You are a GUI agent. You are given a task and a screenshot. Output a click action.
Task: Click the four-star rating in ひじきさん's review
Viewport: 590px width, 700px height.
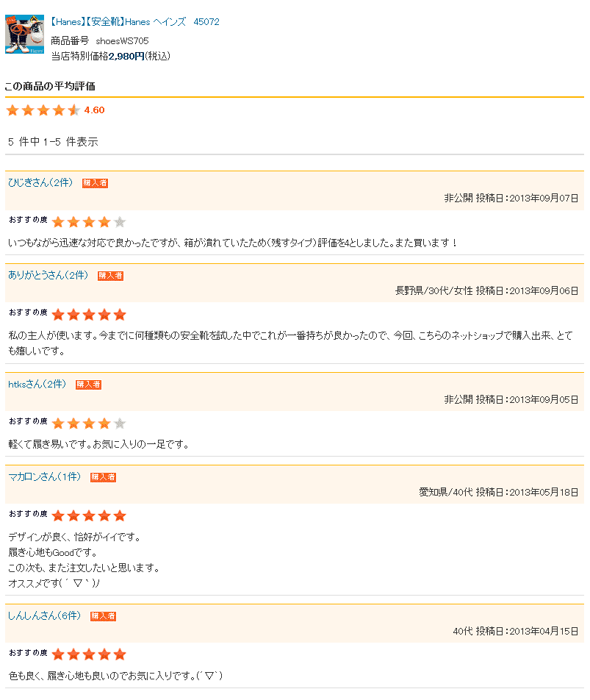click(89, 222)
